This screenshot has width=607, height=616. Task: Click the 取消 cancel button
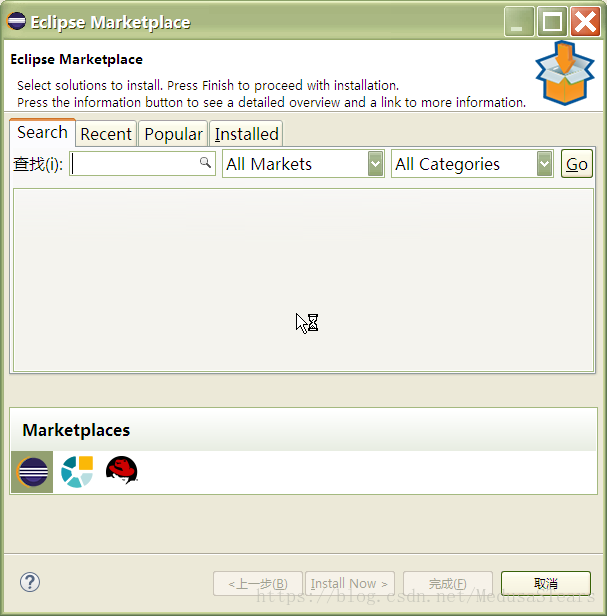(546, 583)
